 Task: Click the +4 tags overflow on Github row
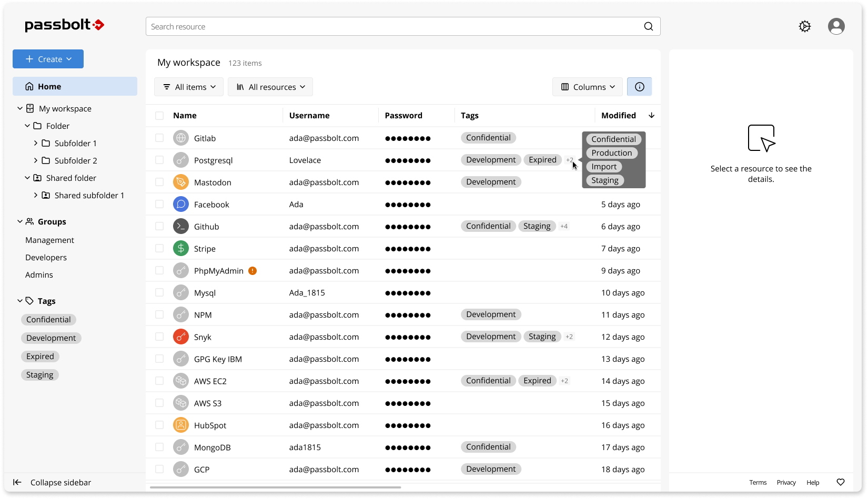coord(564,226)
